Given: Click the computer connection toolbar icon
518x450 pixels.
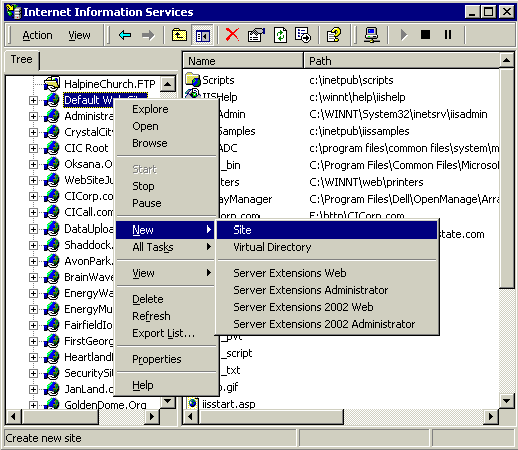Looking at the screenshot, I should 372,35.
